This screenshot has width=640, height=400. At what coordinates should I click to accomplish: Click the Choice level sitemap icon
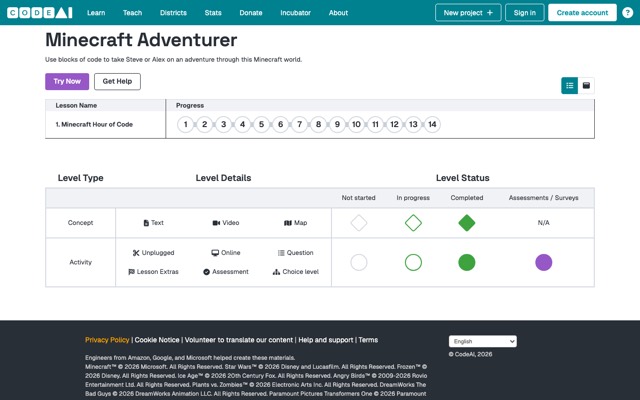(276, 272)
